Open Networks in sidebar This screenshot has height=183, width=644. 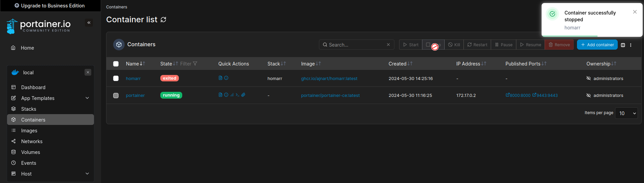pos(51,141)
